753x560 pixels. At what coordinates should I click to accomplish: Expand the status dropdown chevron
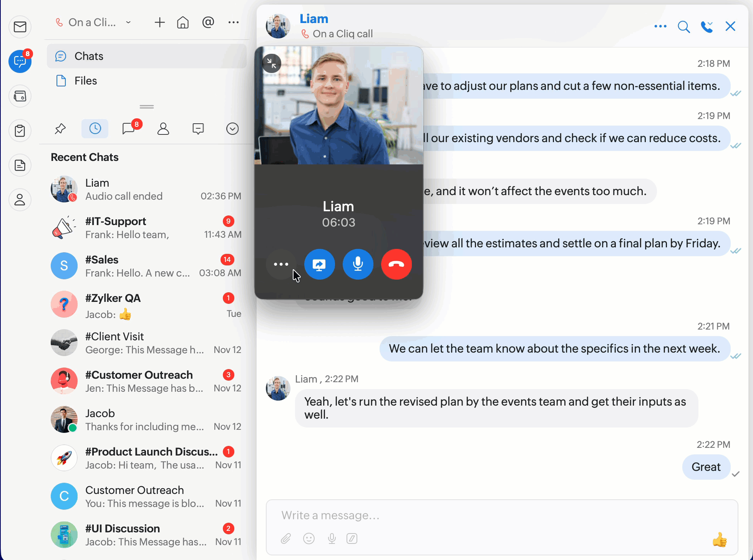pos(128,23)
